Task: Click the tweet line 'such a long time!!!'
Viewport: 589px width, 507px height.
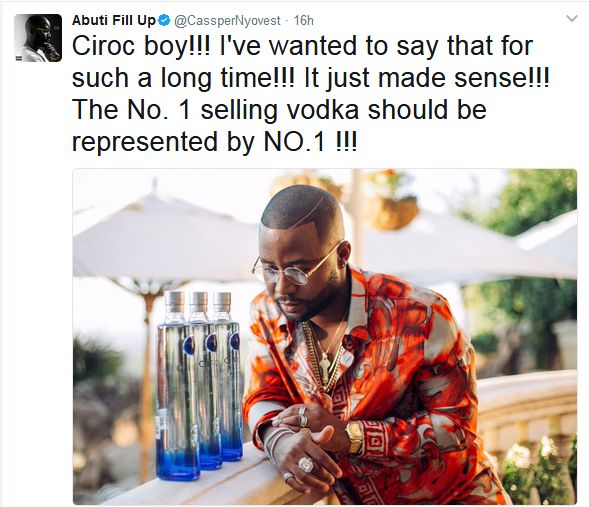Action: (311, 78)
